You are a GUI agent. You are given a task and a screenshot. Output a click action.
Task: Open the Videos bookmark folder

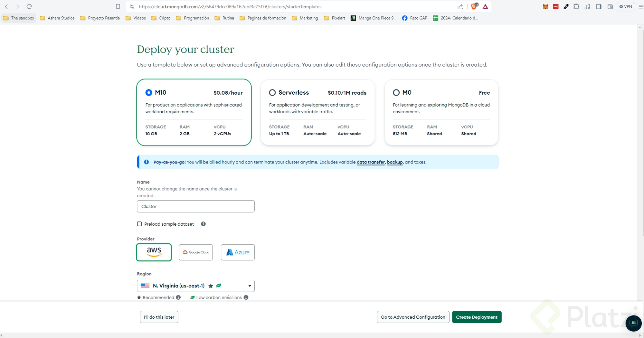[136, 18]
